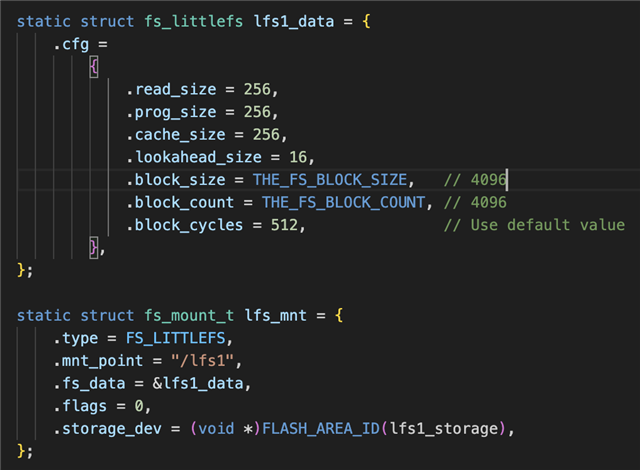The image size is (640, 470).
Task: Click the fs_littlefs type name
Action: tap(193, 22)
